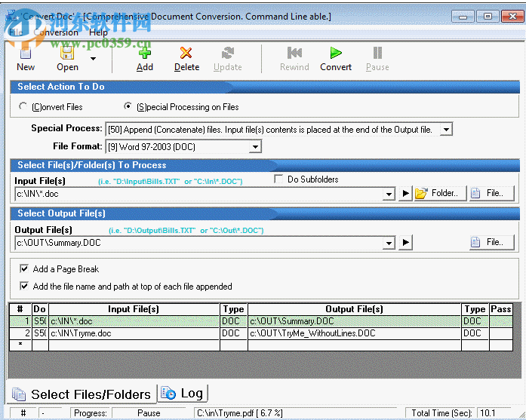526x420 pixels.
Task: Click the status bar progress file text
Action: [240, 413]
